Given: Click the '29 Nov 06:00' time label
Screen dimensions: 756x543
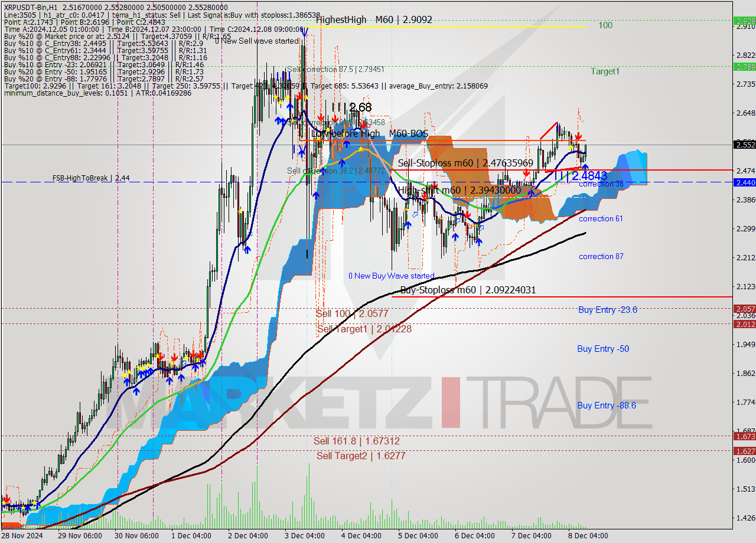Looking at the screenshot, I should click(79, 535).
